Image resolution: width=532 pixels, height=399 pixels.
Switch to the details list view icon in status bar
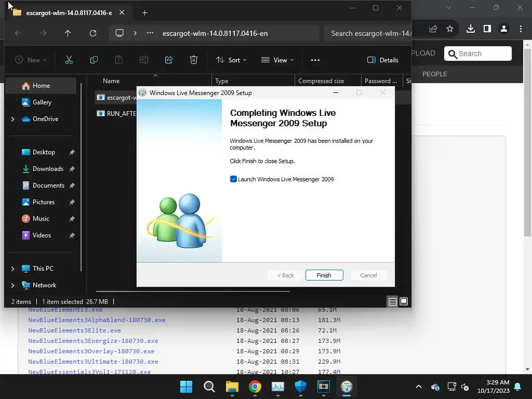point(393,302)
